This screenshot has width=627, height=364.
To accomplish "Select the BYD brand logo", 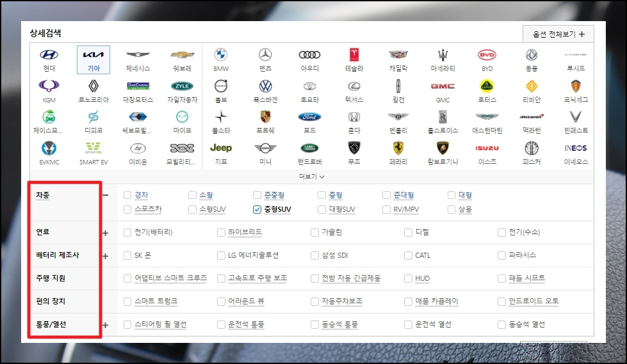I will pyautogui.click(x=487, y=55).
